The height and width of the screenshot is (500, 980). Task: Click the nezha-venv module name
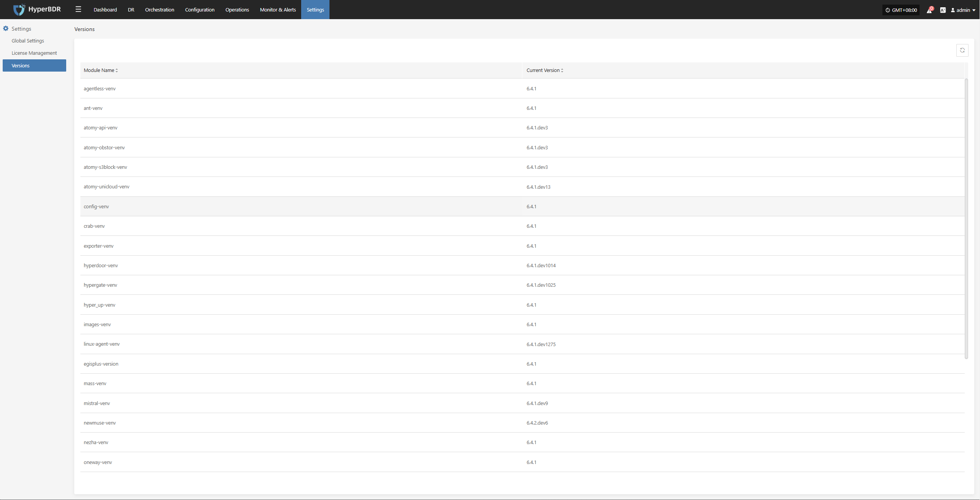pyautogui.click(x=96, y=442)
